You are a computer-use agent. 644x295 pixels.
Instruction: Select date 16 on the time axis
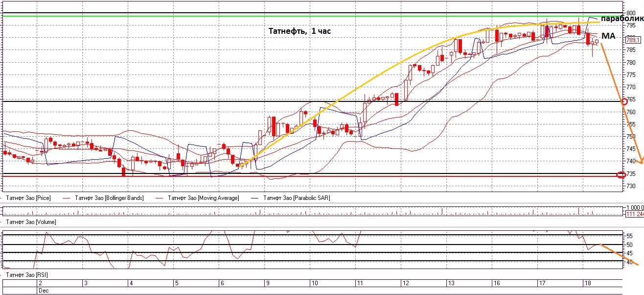coord(497,283)
